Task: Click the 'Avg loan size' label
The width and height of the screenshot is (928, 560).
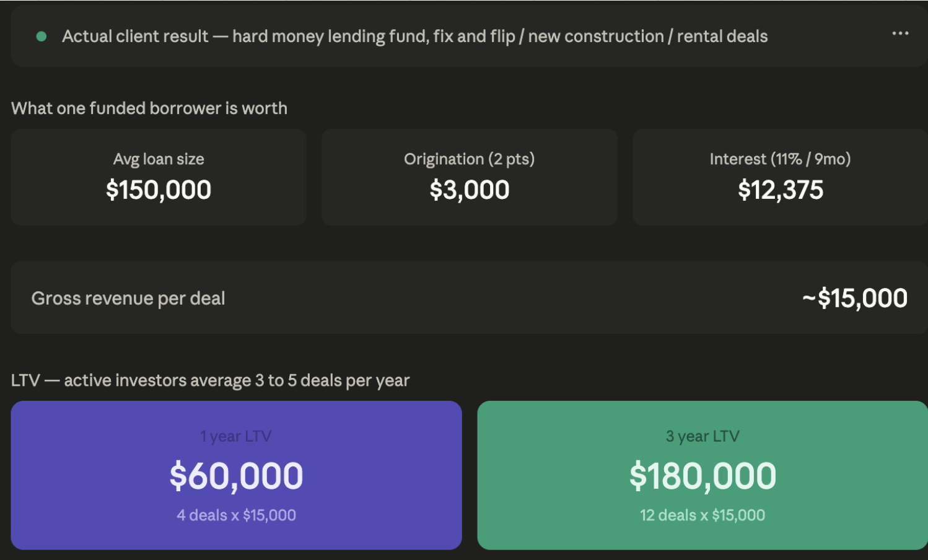Action: click(159, 159)
